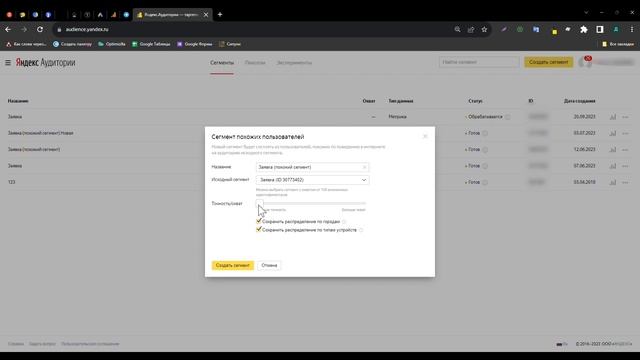Click Создать сегмент button in page header
The height and width of the screenshot is (360, 640).
[x=549, y=62]
